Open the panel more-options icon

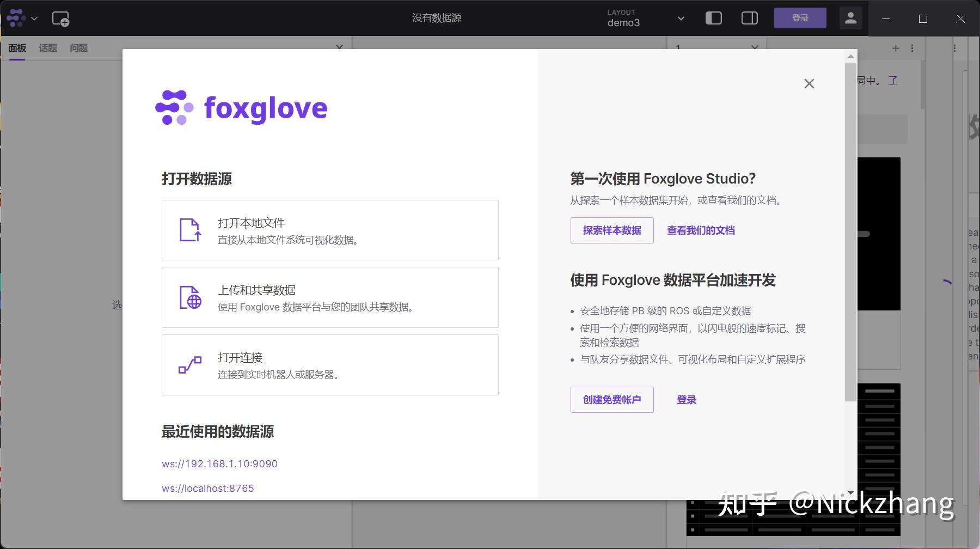click(x=912, y=48)
